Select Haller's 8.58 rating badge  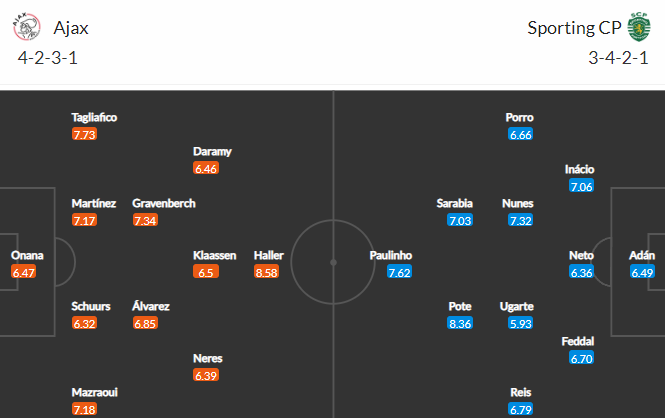pyautogui.click(x=266, y=272)
